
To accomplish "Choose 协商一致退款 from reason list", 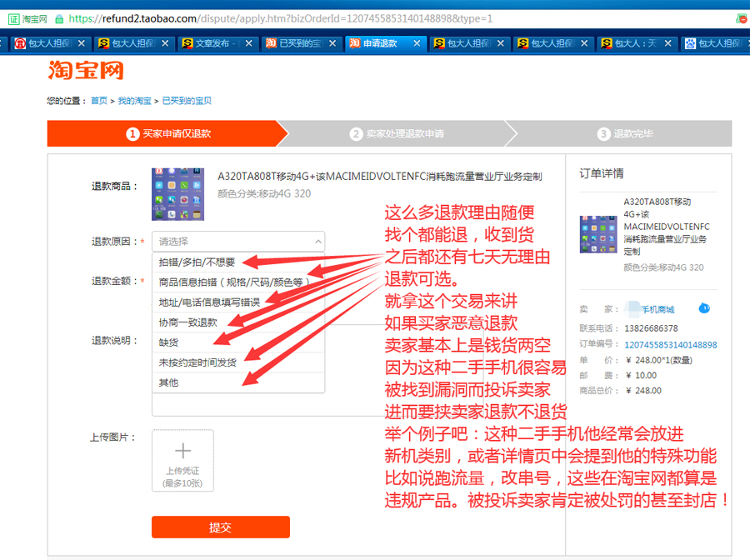I will click(x=188, y=322).
